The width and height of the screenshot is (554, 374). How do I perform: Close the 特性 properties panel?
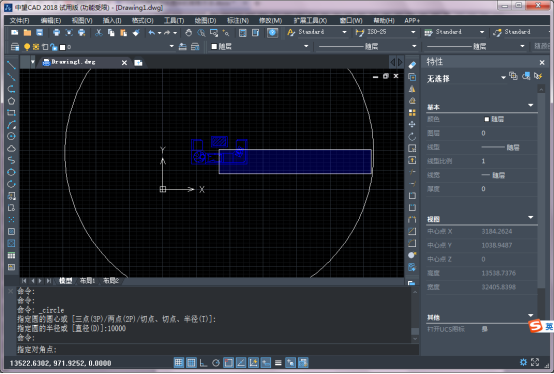[542, 63]
